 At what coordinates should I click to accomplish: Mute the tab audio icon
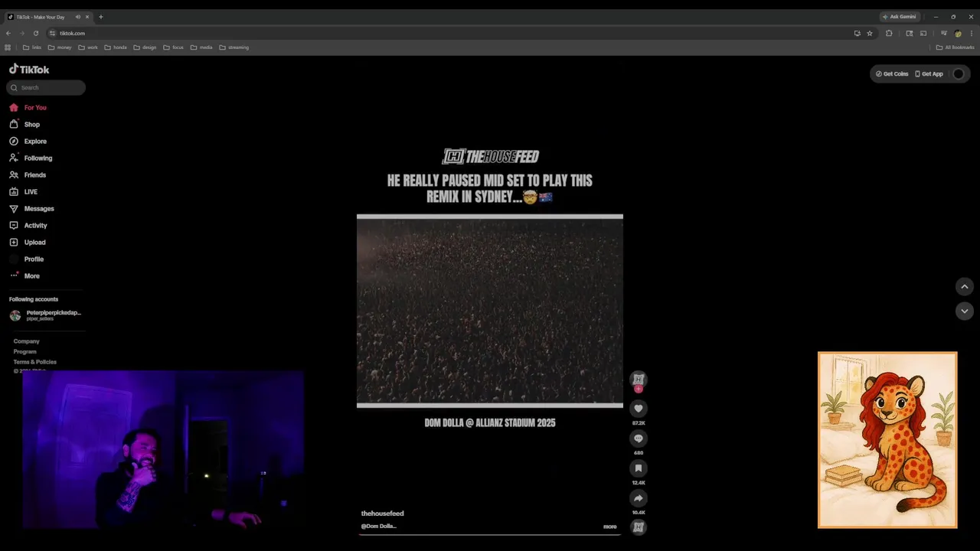77,17
